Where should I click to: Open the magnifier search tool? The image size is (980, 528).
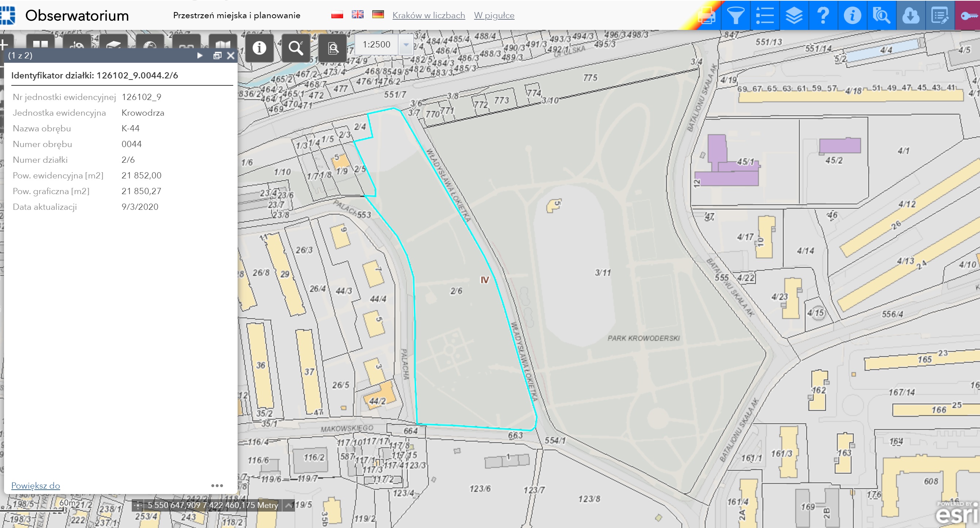tap(296, 48)
